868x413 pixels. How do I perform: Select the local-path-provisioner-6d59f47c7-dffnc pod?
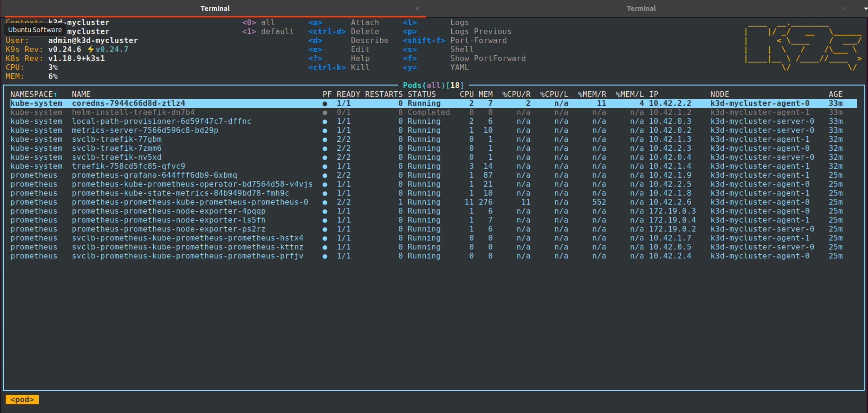pyautogui.click(x=434, y=121)
